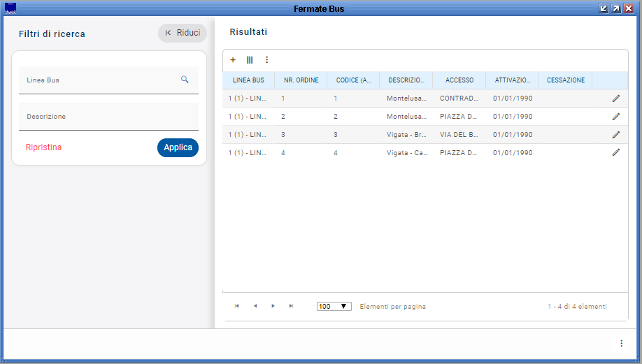Sort by ACCESSO column header
642x364 pixels.
(x=459, y=80)
